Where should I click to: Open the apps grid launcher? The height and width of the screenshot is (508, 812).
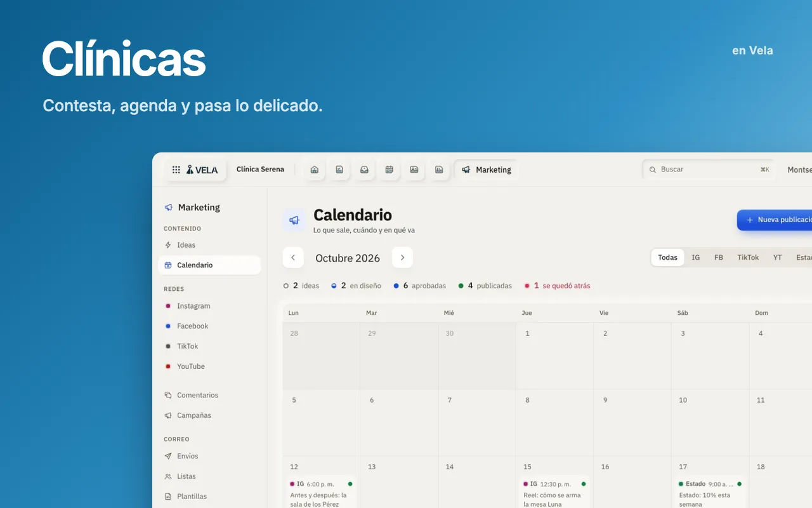click(x=176, y=170)
